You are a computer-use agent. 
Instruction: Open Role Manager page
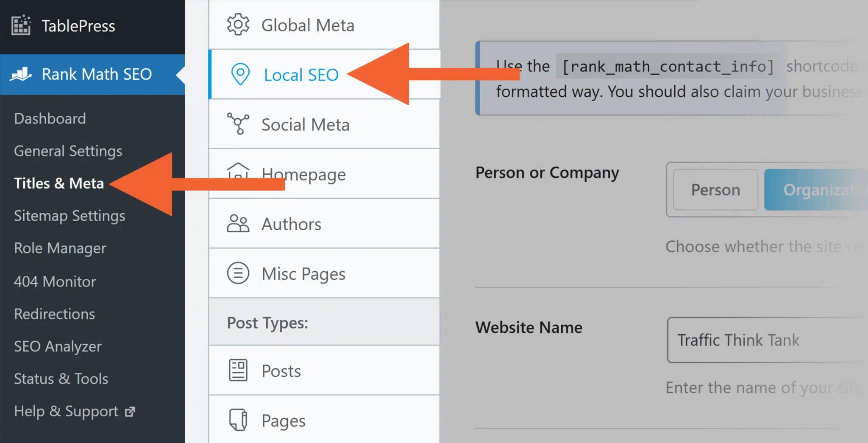click(60, 248)
